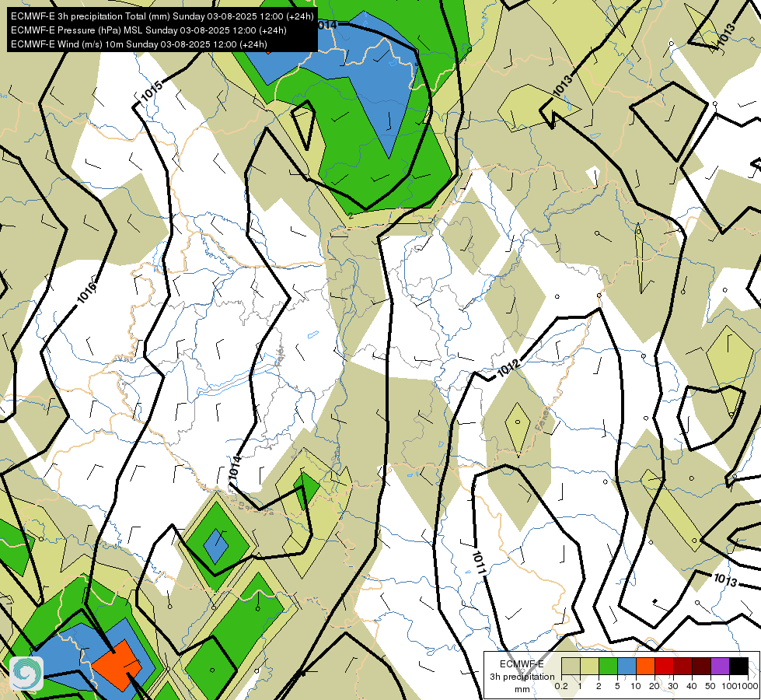Click the 1014 isobar label near Baranya
This screenshot has height=700, width=761.
click(x=235, y=467)
